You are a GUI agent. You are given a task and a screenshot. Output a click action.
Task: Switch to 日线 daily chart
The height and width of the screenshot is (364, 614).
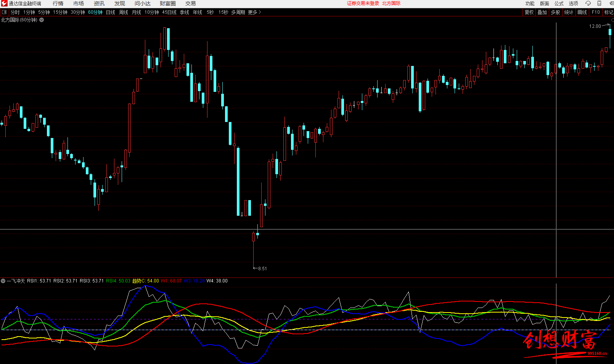(x=111, y=12)
